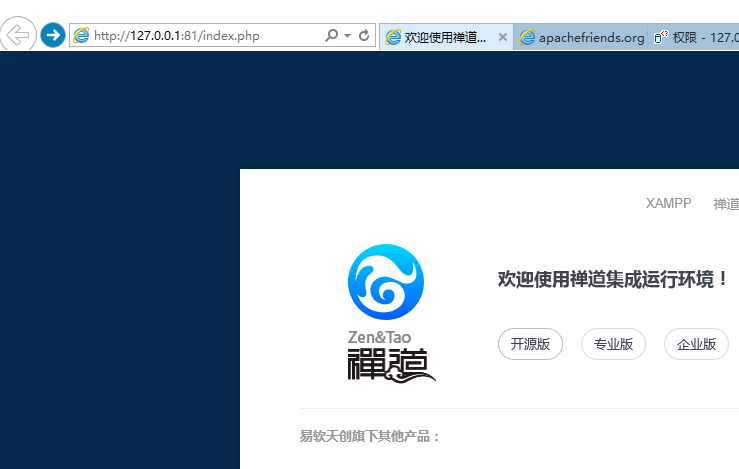Open the 专业版 edition button

coord(613,344)
